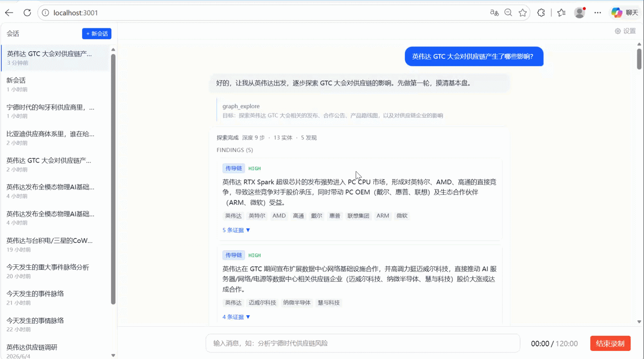Open the 英伟达供应链调研 conversation

[55, 350]
